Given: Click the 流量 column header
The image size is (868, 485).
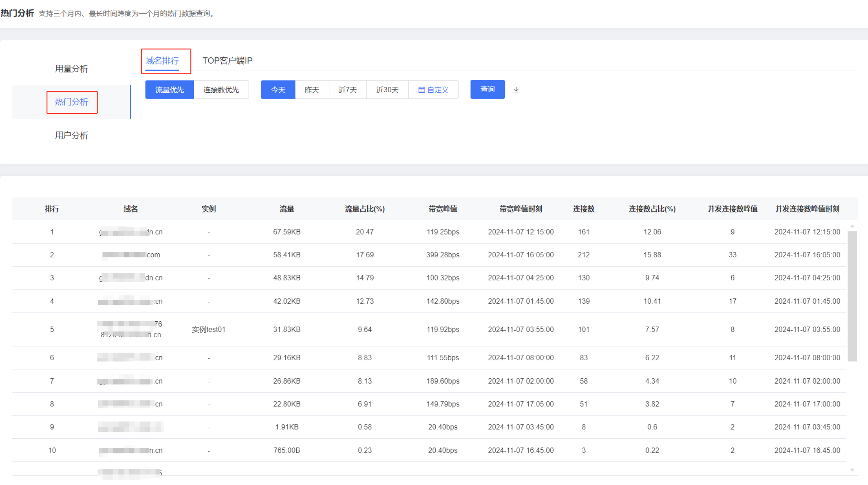Looking at the screenshot, I should coord(287,209).
